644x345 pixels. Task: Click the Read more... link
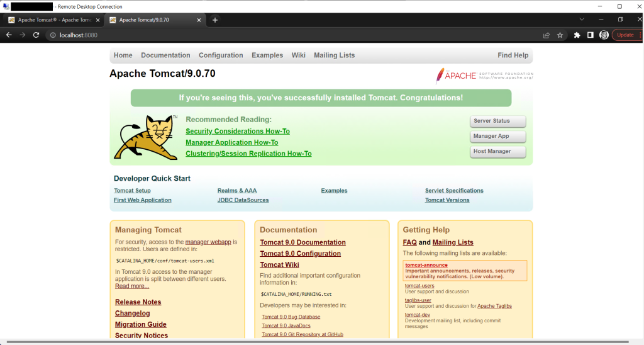132,286
